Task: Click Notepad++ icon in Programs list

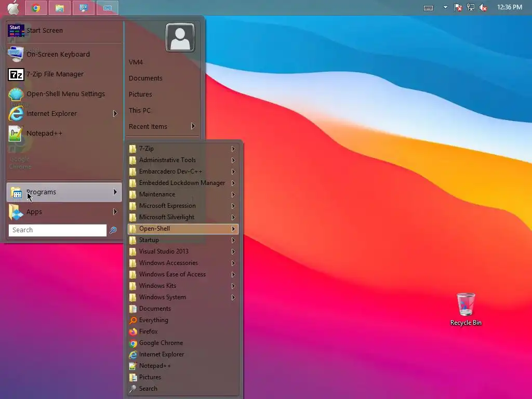Action: (132, 366)
